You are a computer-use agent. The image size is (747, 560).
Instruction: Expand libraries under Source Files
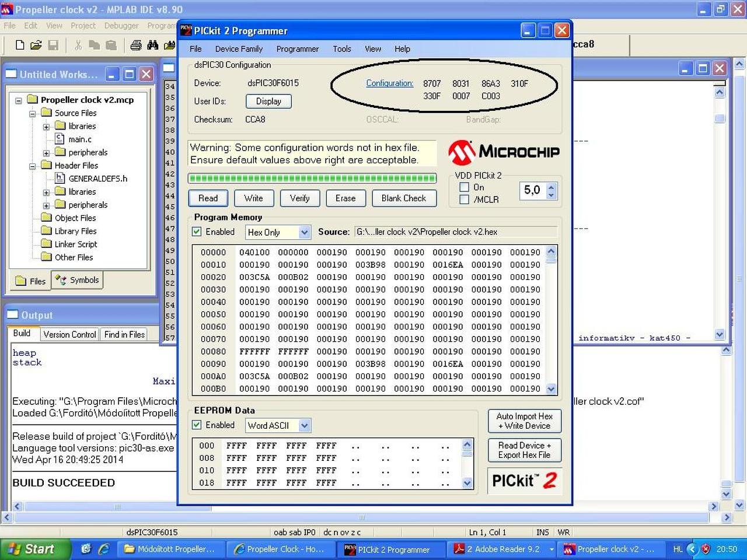coord(46,127)
